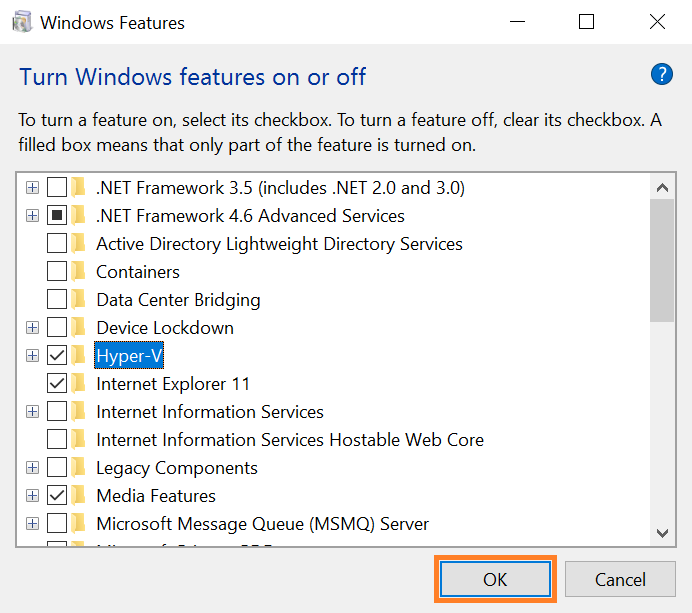The height and width of the screenshot is (613, 692).
Task: Click the features list scrollbar thumb
Action: [x=662, y=260]
